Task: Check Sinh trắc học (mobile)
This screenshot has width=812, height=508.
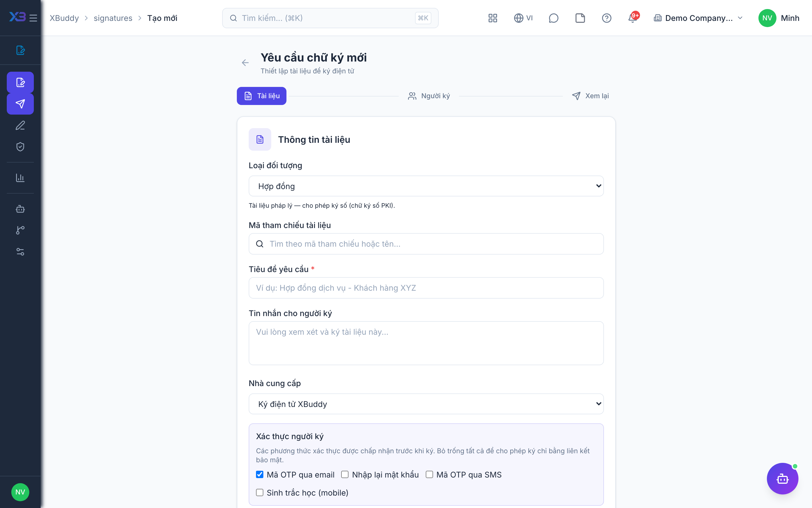Action: point(260,492)
